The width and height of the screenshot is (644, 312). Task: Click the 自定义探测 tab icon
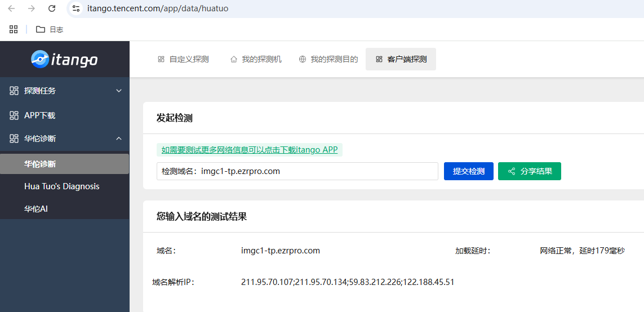point(161,59)
